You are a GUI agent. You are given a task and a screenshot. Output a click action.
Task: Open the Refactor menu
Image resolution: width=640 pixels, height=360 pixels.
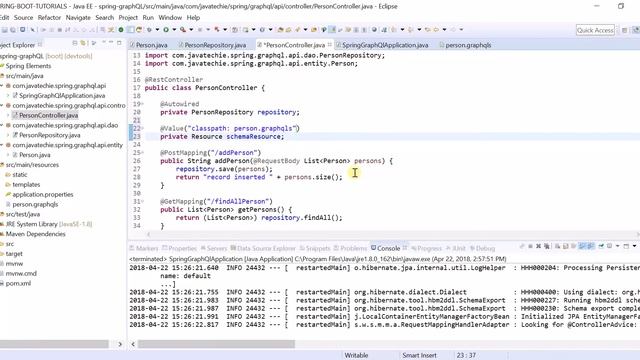(49, 18)
